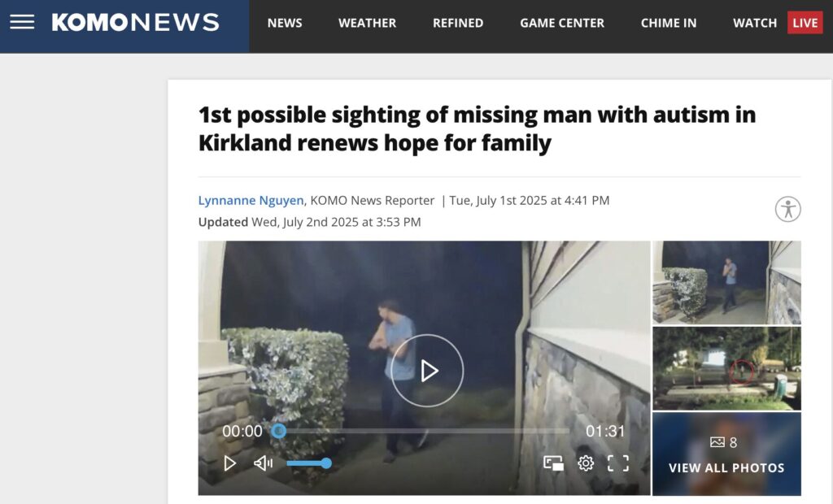Click View All Photos gallery tile
Viewport: 833px width, 504px height.
(x=726, y=454)
